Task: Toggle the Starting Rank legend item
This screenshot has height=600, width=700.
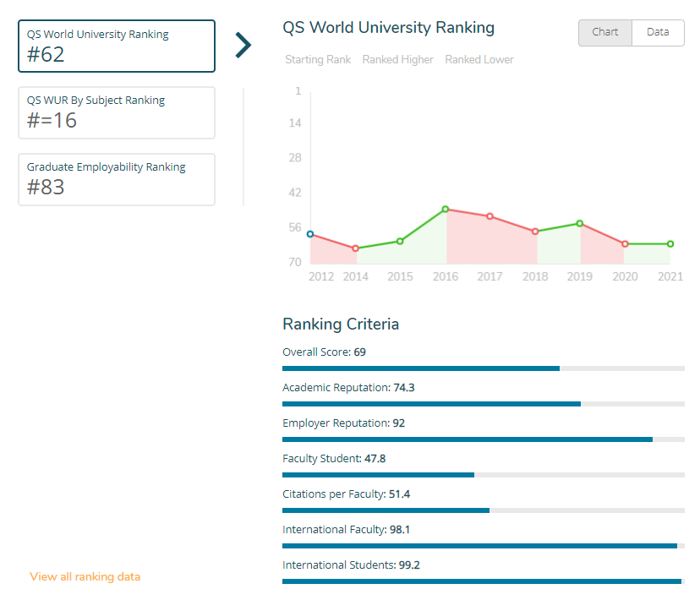Action: coord(318,60)
